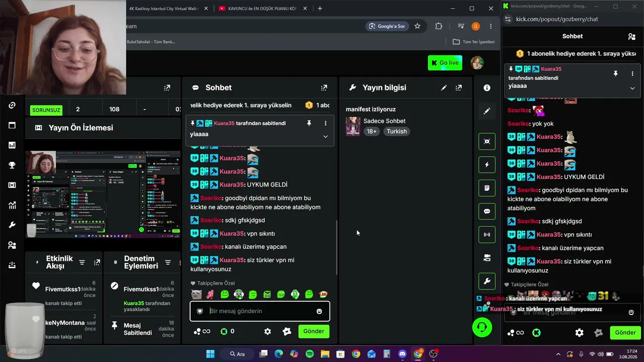Open pinned message options in popout chat window

click(x=632, y=73)
